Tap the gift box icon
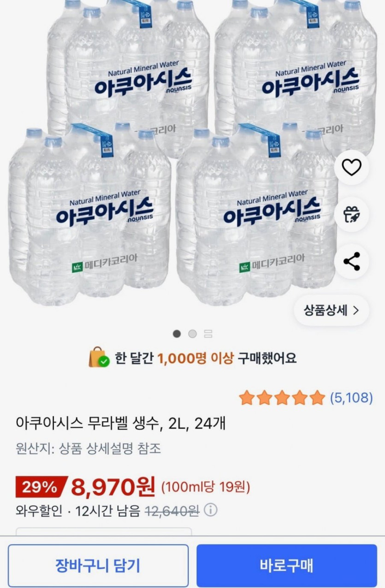Image resolution: width=385 pixels, height=588 pixels. tap(351, 215)
